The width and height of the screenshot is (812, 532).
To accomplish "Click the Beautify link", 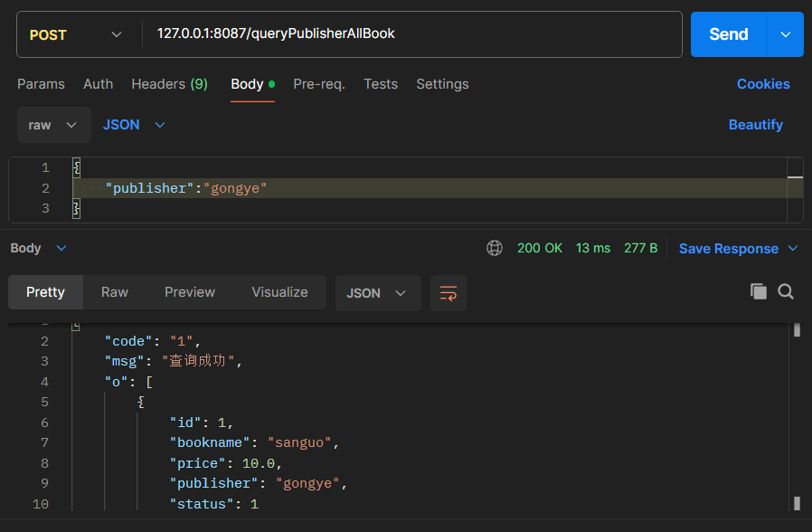I will click(x=755, y=125).
